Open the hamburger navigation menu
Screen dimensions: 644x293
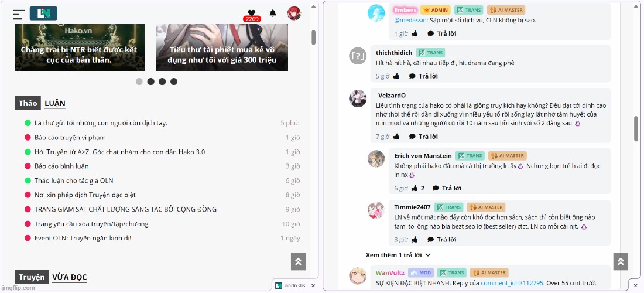tap(19, 15)
